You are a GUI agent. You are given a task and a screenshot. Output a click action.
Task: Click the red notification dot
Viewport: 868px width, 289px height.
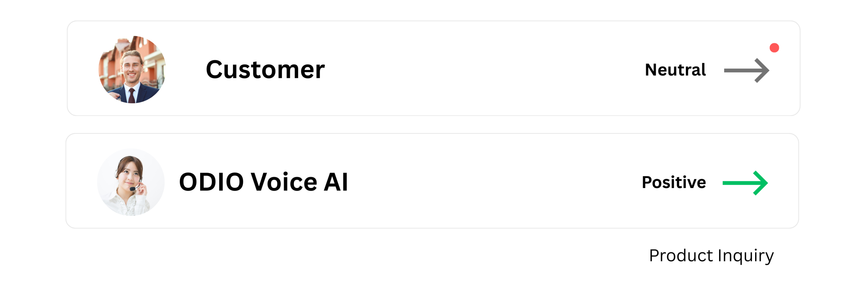774,48
